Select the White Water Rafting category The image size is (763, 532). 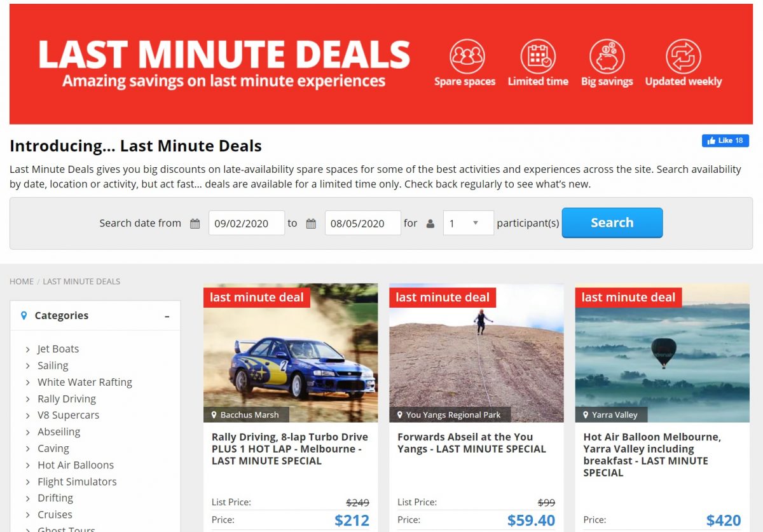[x=85, y=383]
